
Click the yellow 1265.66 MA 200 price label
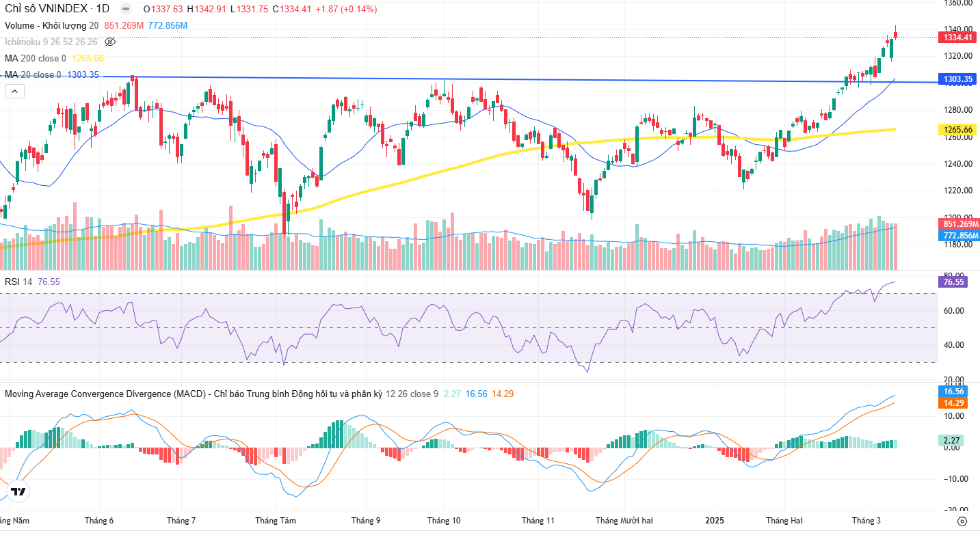[957, 129]
